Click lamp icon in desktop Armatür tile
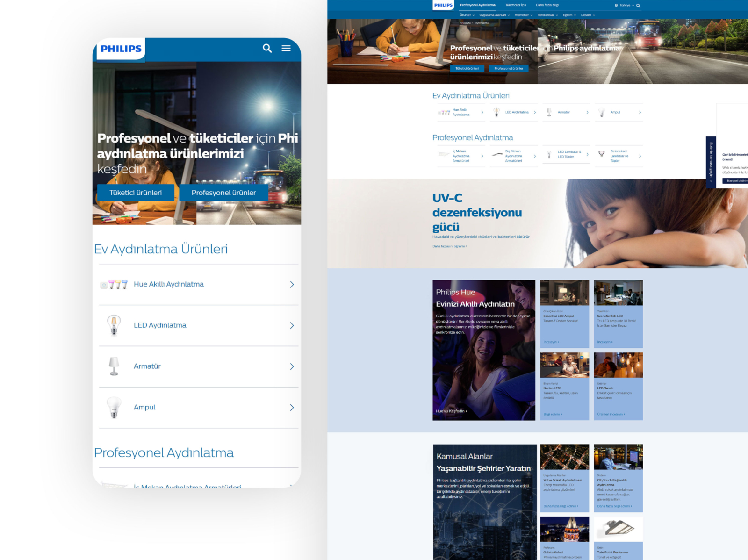748x560 pixels. point(549,112)
